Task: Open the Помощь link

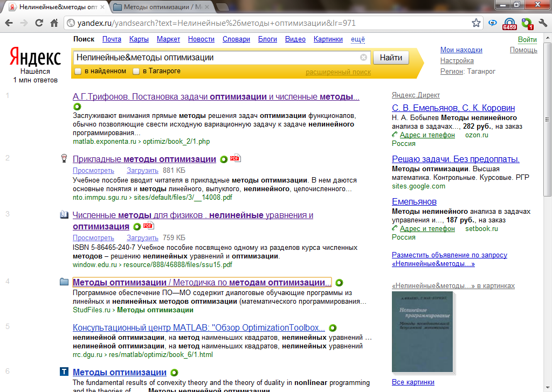Action: coord(523,50)
